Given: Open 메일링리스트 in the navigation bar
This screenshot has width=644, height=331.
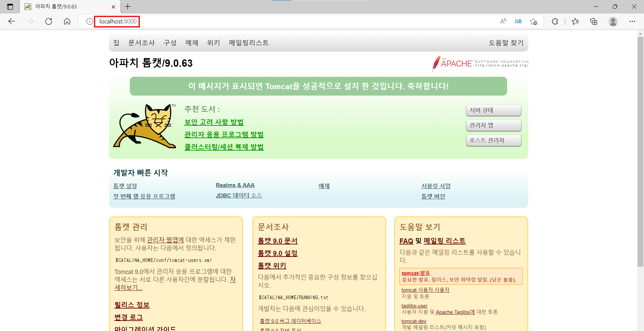Looking at the screenshot, I should point(249,43).
